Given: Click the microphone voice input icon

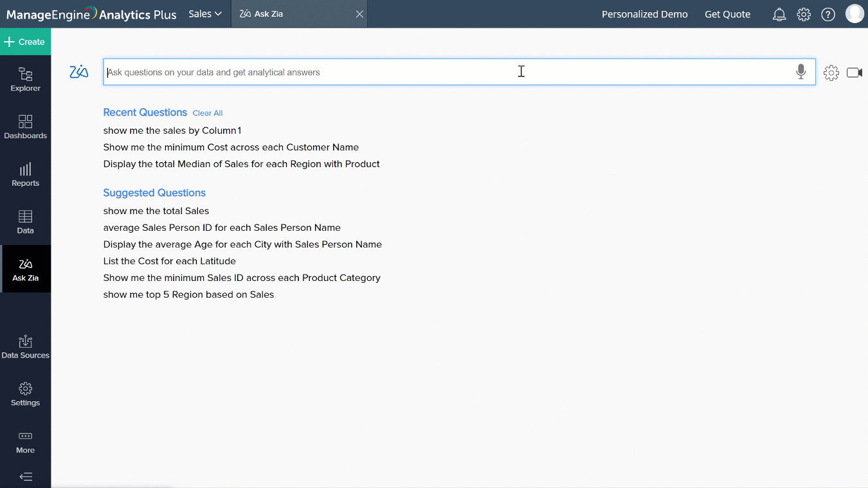Looking at the screenshot, I should tap(800, 72).
